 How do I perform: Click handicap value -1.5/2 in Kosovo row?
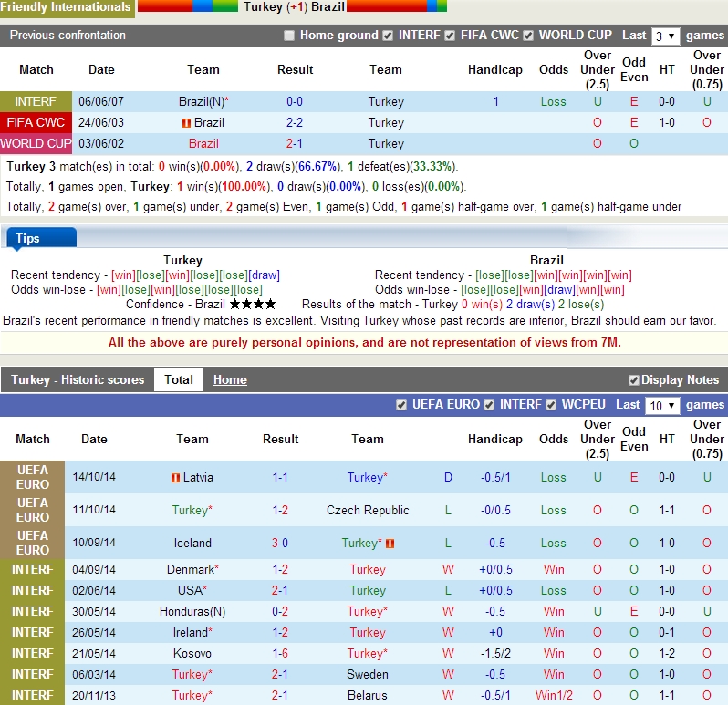click(x=495, y=654)
